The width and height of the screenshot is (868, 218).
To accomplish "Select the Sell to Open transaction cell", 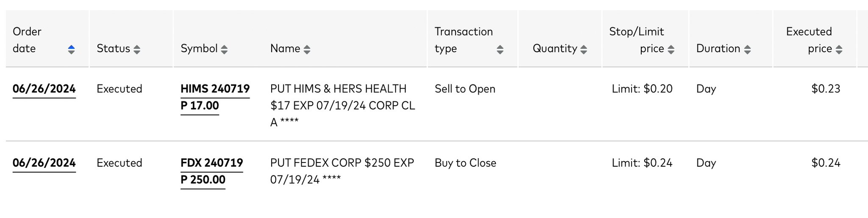I will pos(465,89).
